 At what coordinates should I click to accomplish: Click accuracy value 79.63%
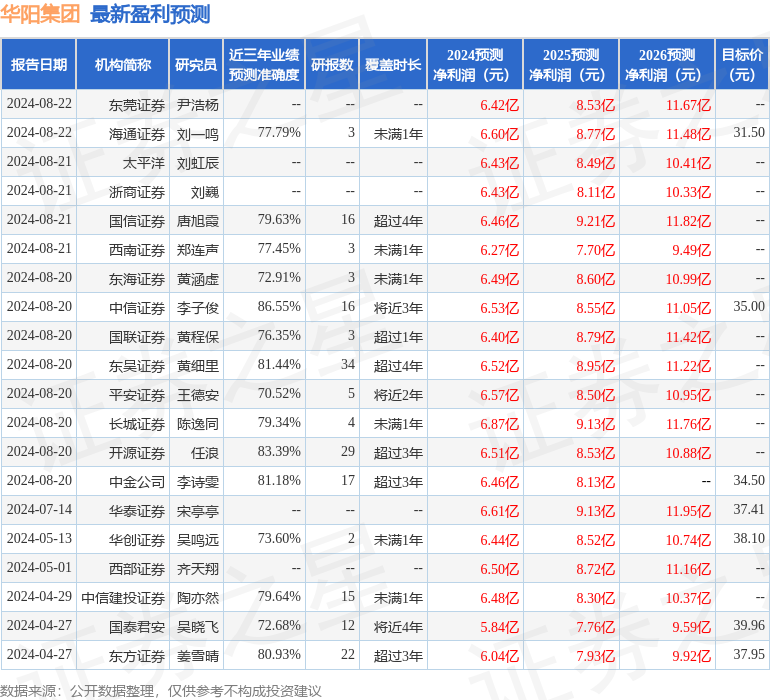coord(279,220)
